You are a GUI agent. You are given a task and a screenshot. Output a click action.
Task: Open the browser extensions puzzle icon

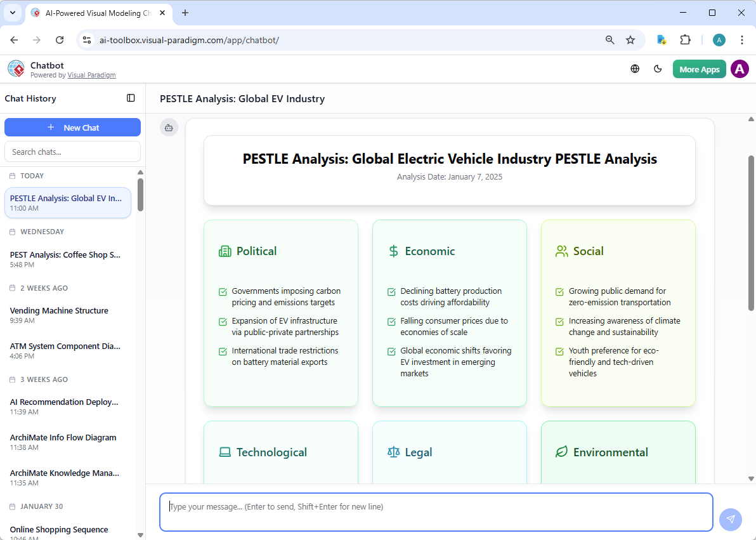686,39
